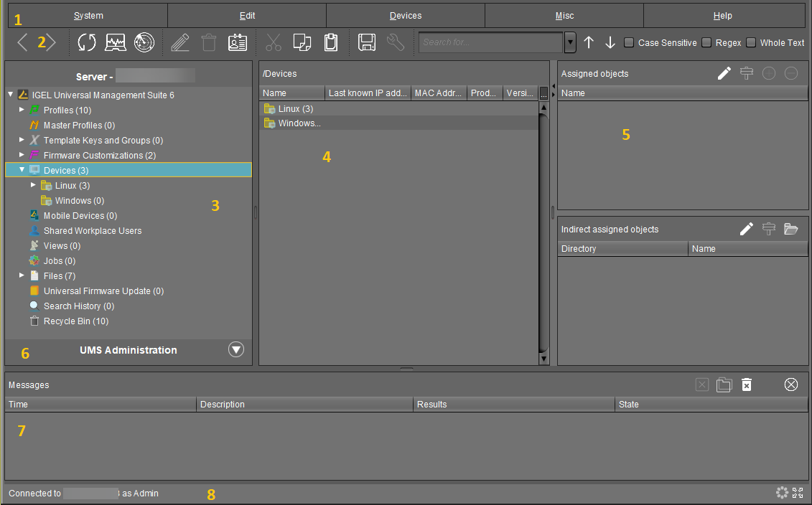Click the clear messages button

(791, 384)
